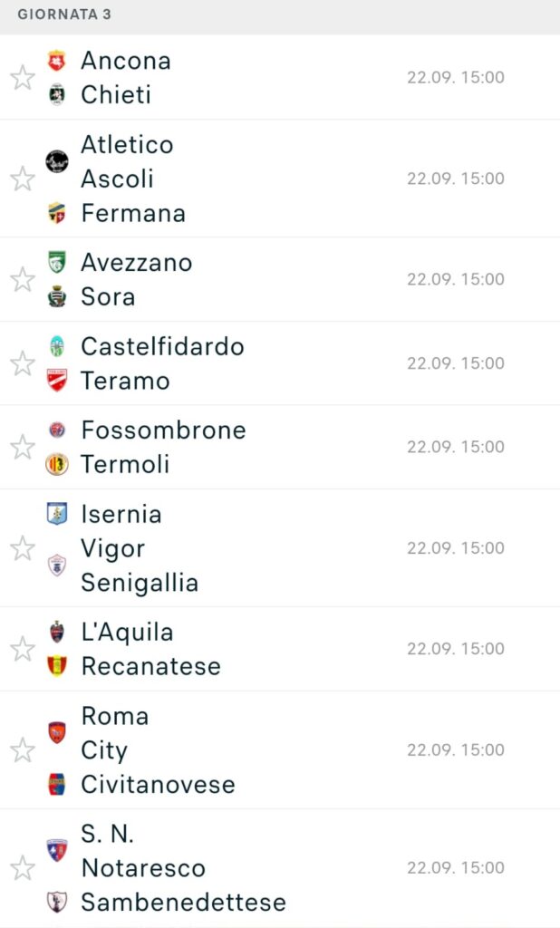The width and height of the screenshot is (560, 928).
Task: Star the Avezzano vs Sora match
Action: point(23,279)
